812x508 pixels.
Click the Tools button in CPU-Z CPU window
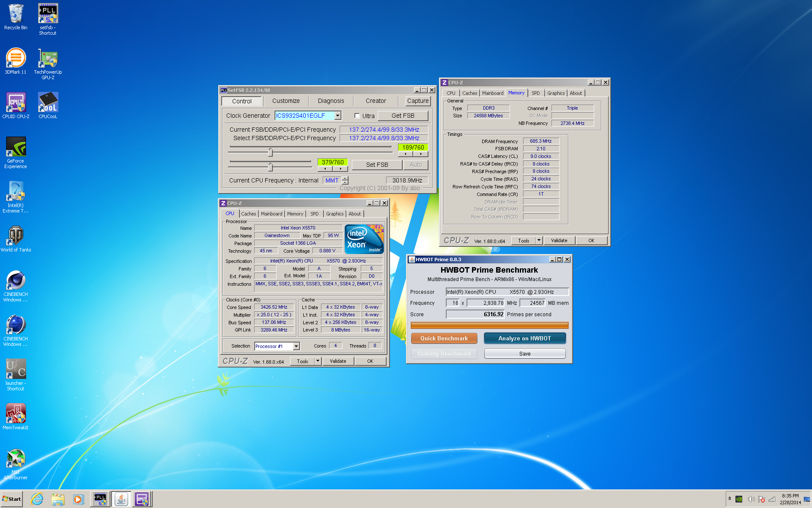pyautogui.click(x=302, y=361)
